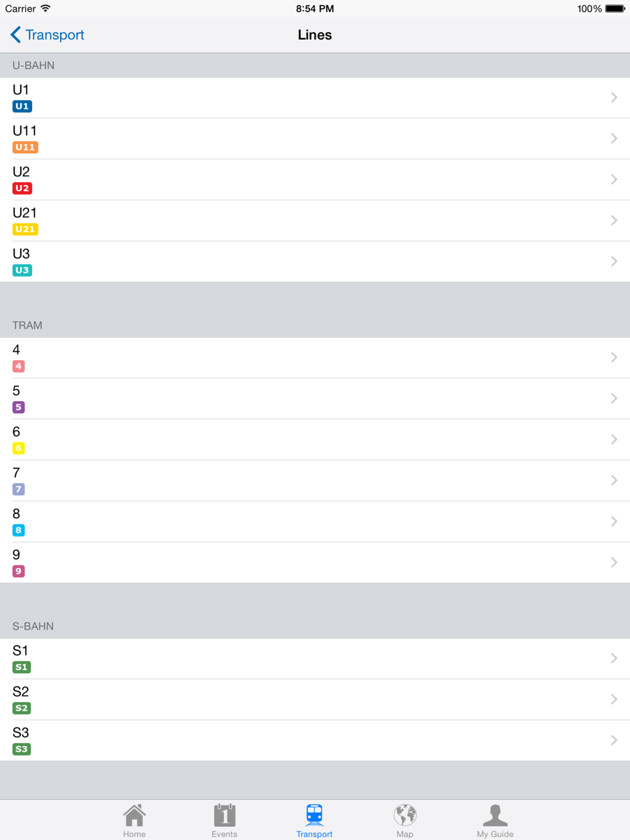The width and height of the screenshot is (630, 840).
Task: Select S2 S-Bahn line
Action: 315,700
